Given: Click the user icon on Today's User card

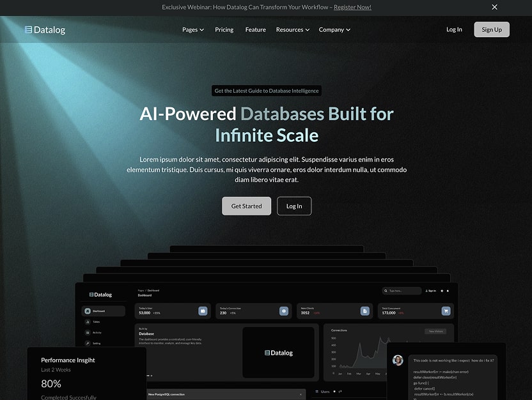Looking at the screenshot, I should (x=202, y=312).
